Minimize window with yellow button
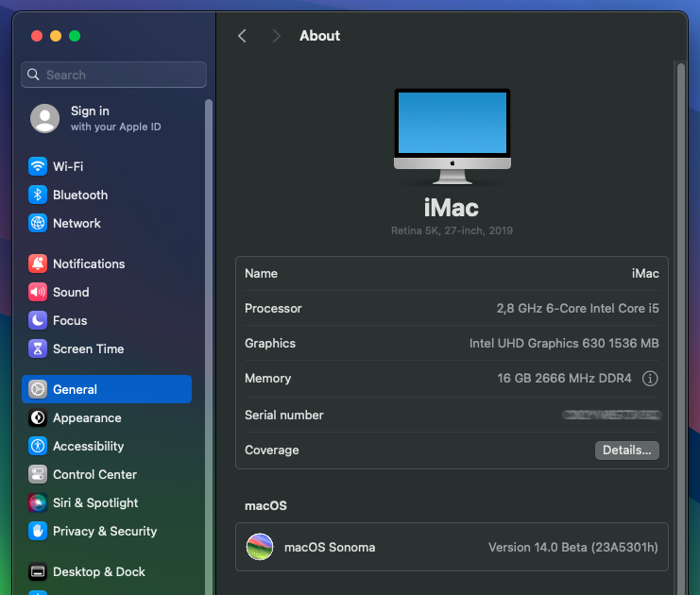The width and height of the screenshot is (700, 595). click(56, 36)
